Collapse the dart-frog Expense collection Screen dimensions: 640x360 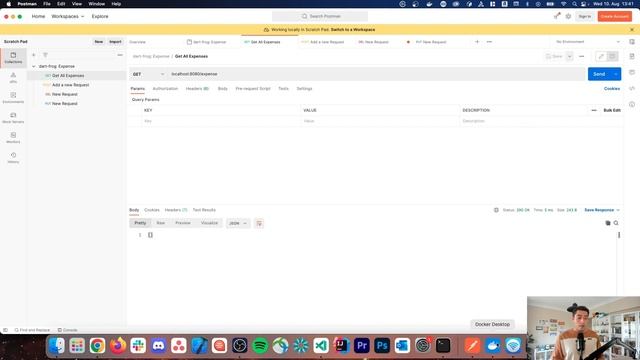point(34,66)
